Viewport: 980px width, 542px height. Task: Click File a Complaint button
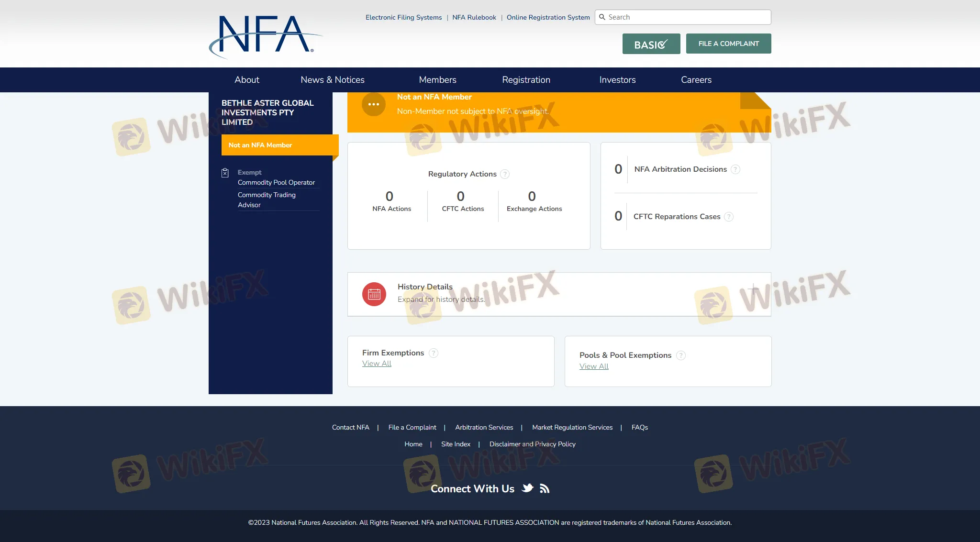(729, 44)
